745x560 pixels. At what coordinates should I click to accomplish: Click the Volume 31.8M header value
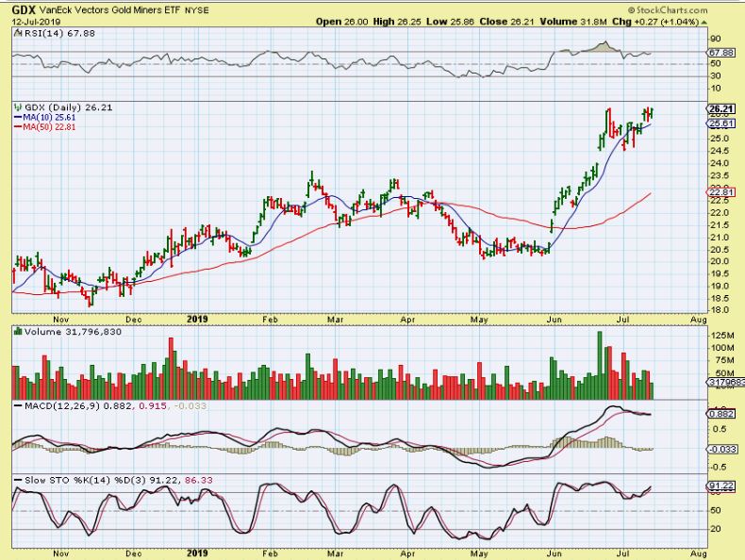click(x=573, y=22)
